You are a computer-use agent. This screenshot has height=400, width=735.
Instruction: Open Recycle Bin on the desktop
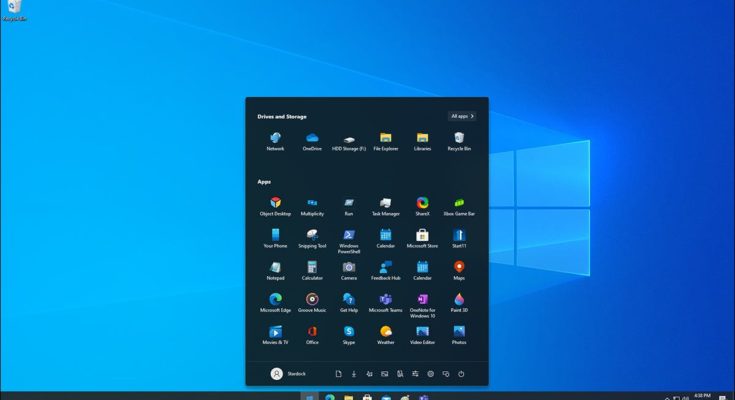tap(15, 10)
